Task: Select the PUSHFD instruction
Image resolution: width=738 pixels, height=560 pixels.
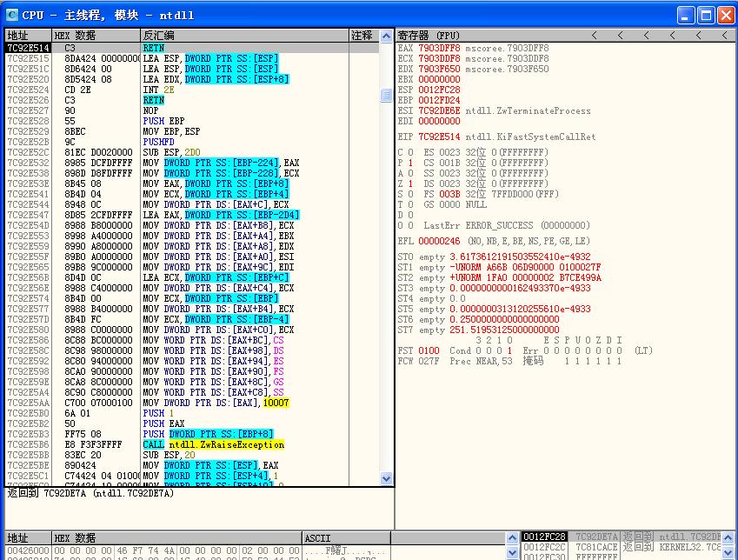Action: 158,142
